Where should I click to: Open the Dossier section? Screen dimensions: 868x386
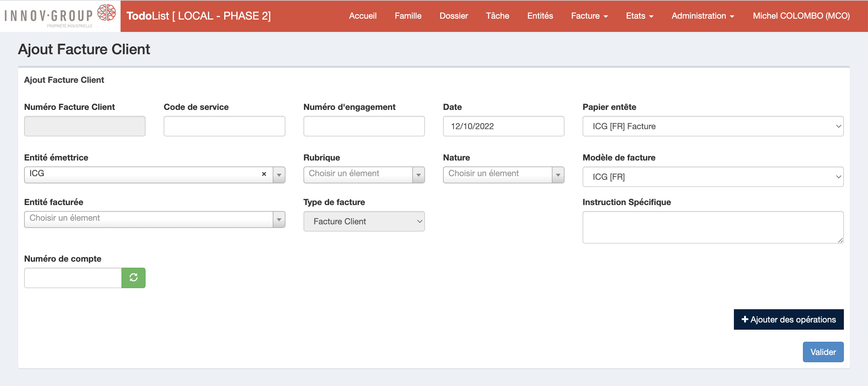coord(454,16)
